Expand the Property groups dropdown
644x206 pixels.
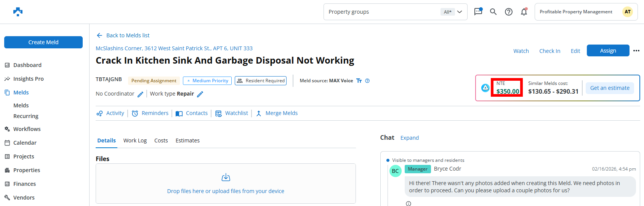coord(460,12)
